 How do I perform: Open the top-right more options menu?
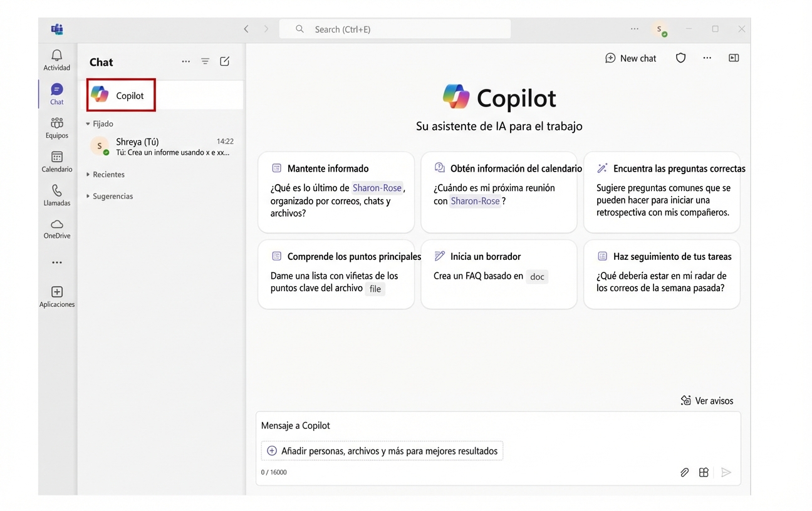coord(707,58)
